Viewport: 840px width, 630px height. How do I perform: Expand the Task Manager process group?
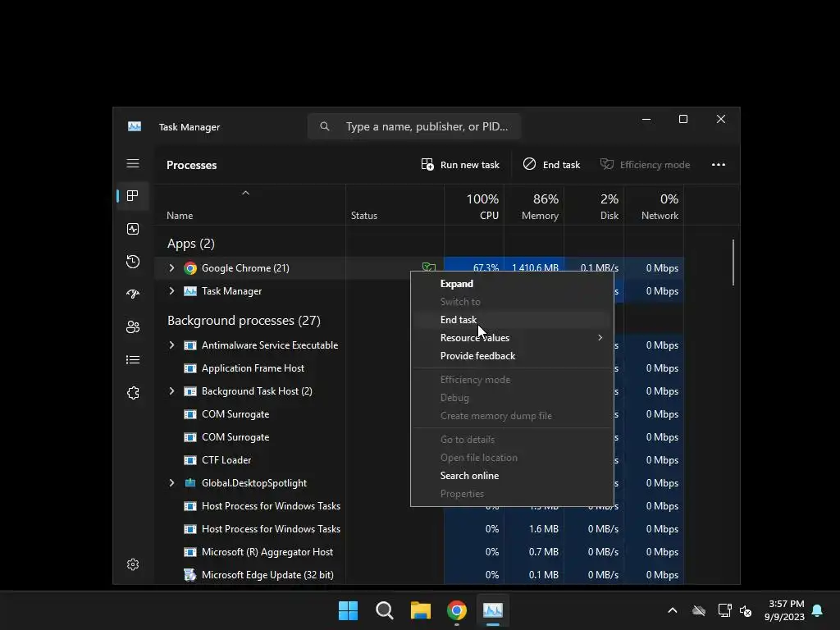click(171, 291)
